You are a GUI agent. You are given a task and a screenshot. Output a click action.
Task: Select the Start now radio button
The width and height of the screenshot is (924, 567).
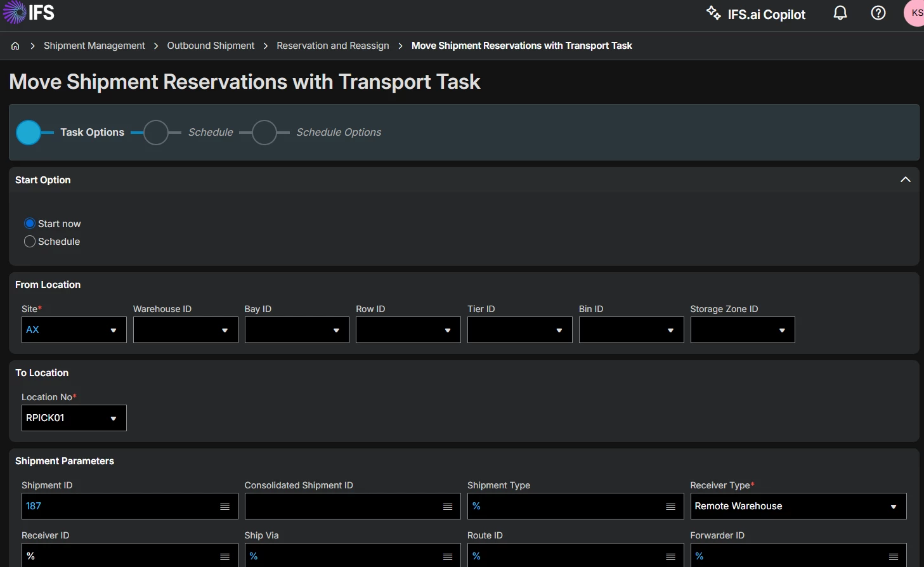click(30, 223)
